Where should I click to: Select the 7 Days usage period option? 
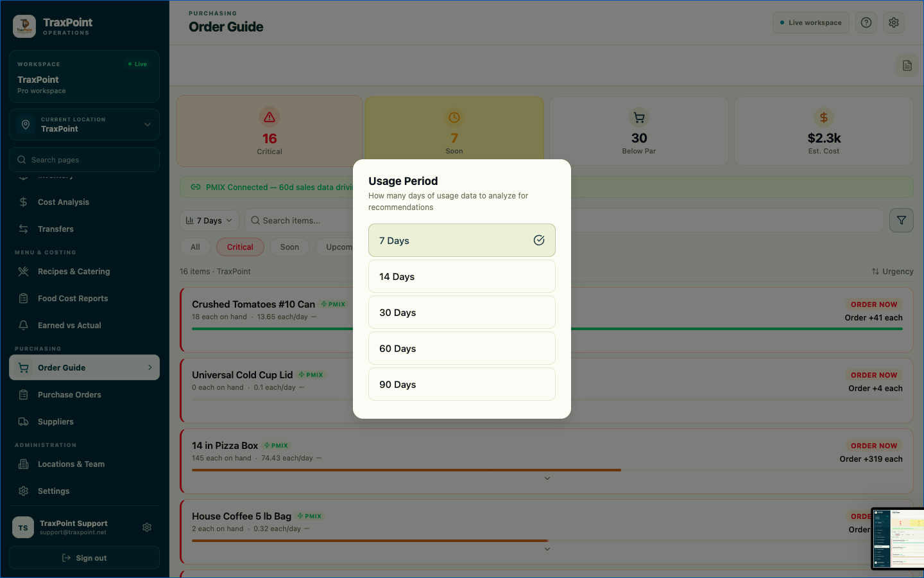click(x=462, y=240)
